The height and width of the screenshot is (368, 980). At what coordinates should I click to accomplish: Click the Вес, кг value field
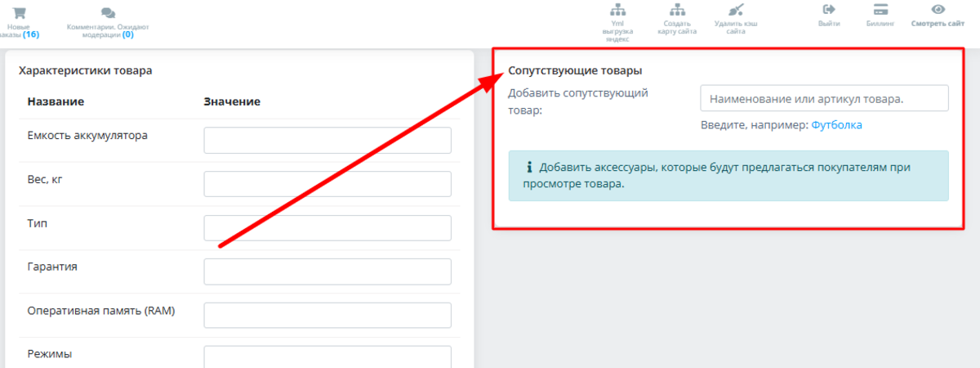tap(327, 184)
